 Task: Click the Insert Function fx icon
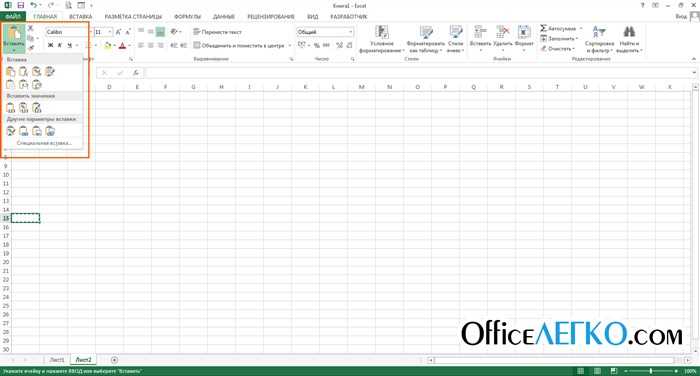coord(136,73)
